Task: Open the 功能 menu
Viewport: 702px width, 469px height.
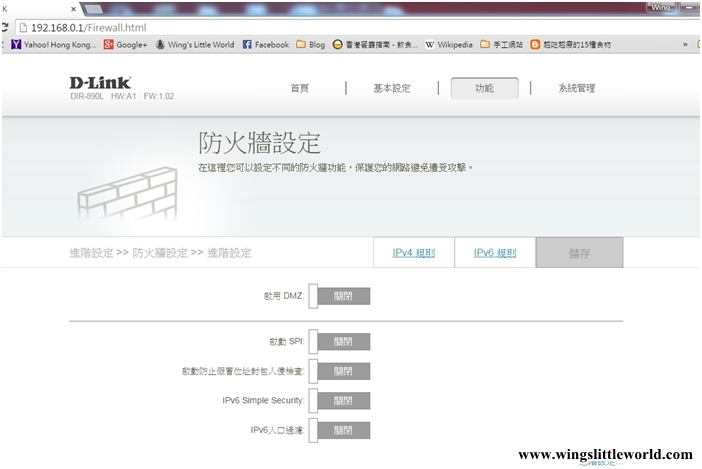Action: click(x=484, y=88)
